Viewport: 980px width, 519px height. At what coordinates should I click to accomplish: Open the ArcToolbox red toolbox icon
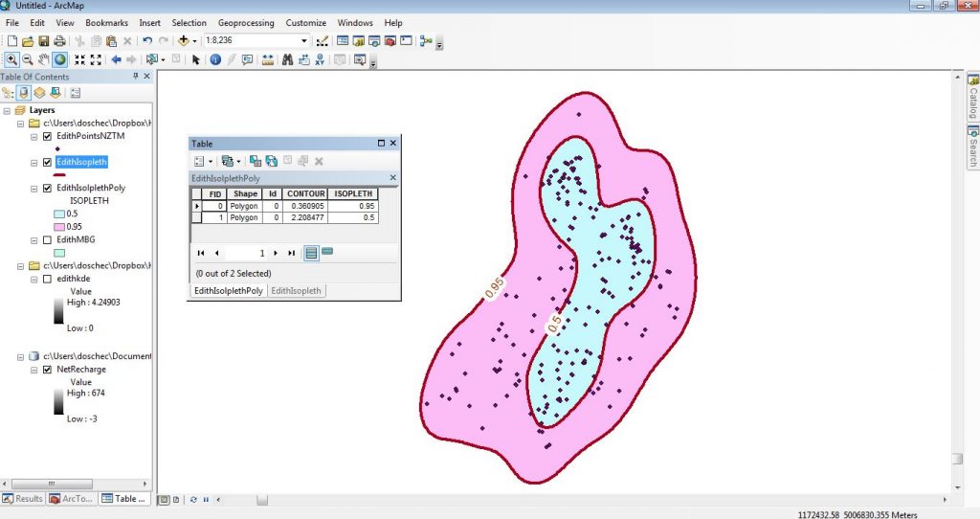point(390,40)
